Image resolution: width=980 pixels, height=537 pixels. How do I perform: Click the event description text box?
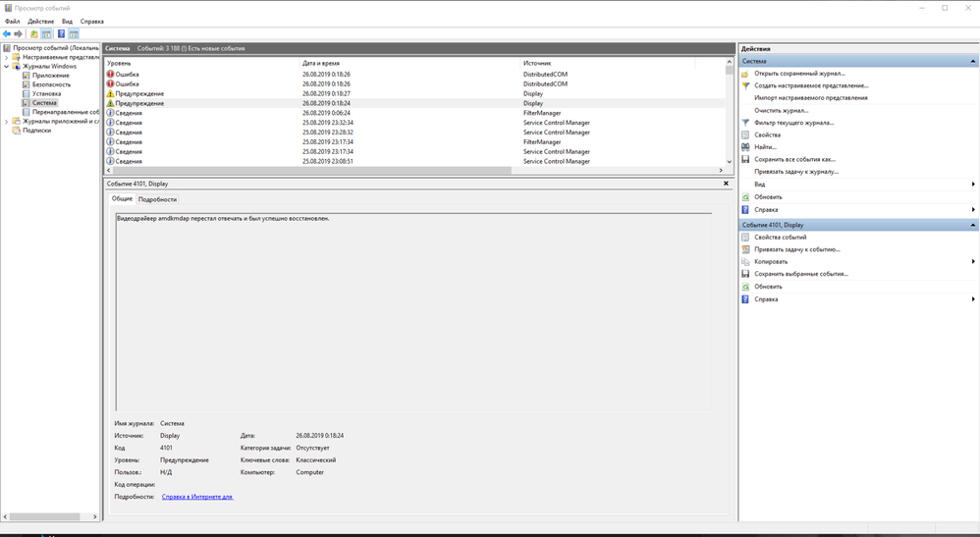click(413, 312)
